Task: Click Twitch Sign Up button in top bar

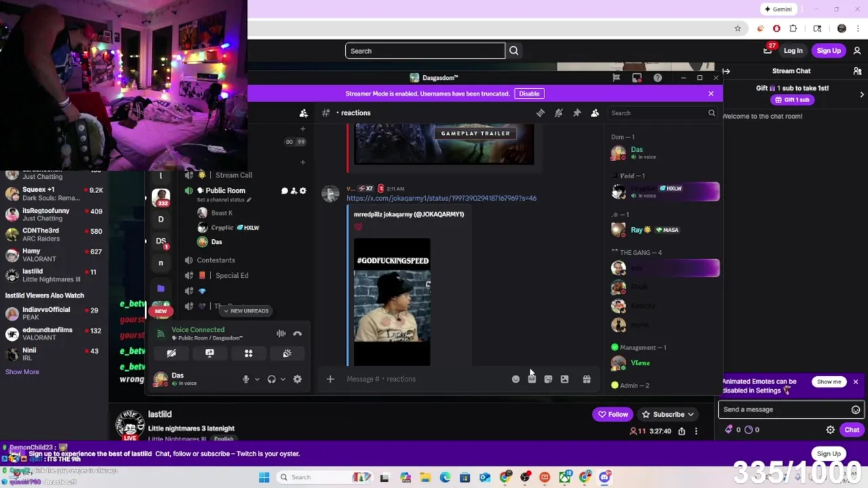Action: 829,51
